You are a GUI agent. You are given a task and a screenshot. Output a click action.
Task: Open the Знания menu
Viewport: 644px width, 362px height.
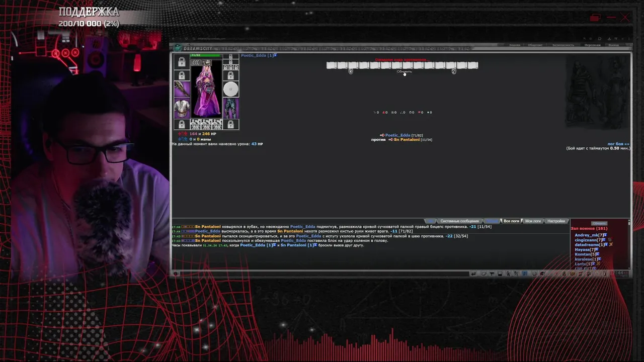pos(514,45)
